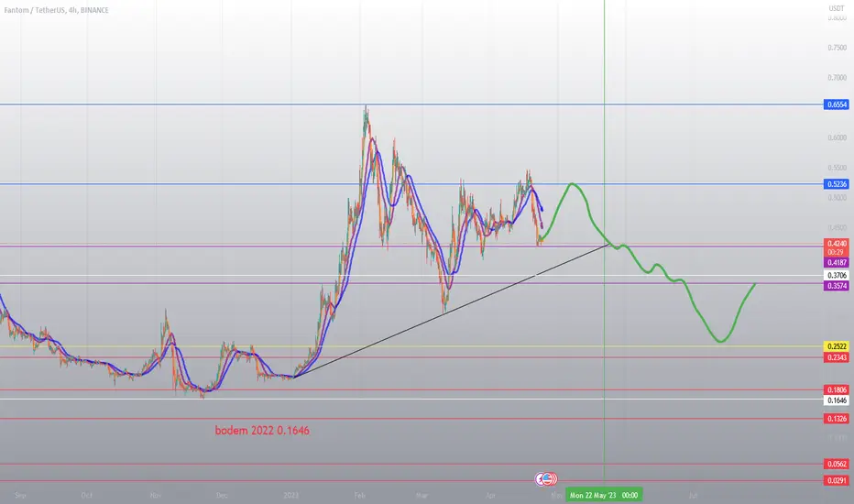Select the yellow 0.2522 price label
Image resolution: width=854 pixels, height=504 pixels.
(837, 346)
